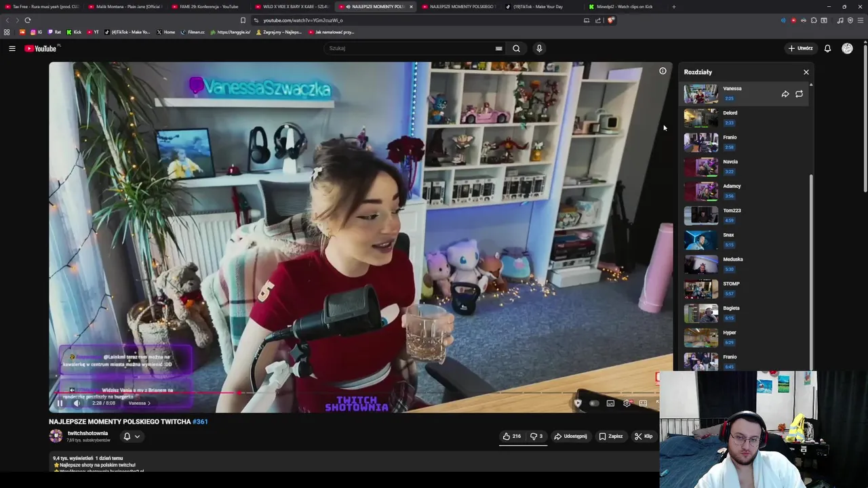Toggle the autoplay switch
868x488 pixels.
point(594,403)
